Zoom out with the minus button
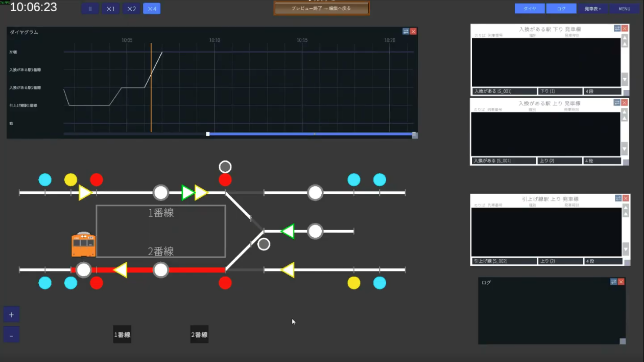Viewport: 644px width, 362px height. click(x=11, y=335)
